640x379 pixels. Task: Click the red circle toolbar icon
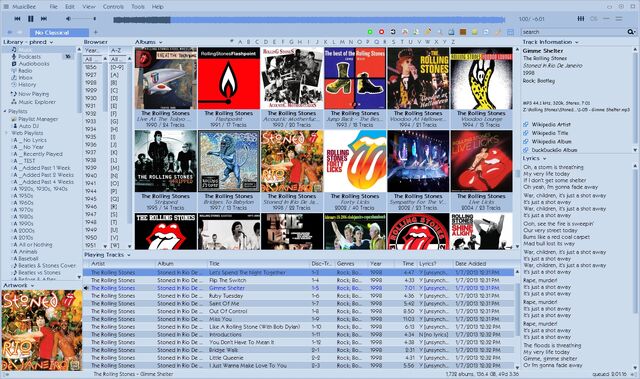click(382, 32)
